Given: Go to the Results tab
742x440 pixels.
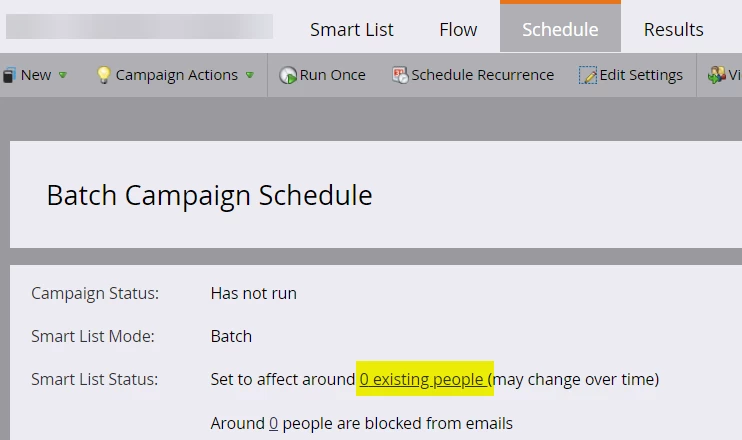Looking at the screenshot, I should coord(673,29).
